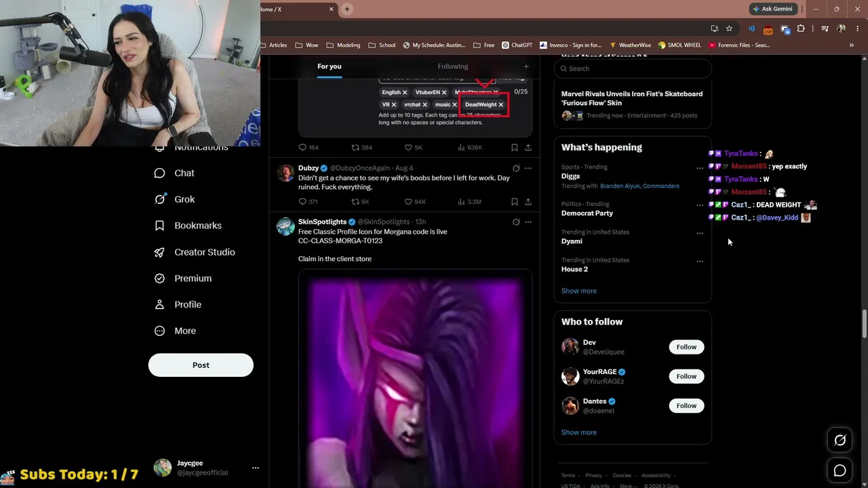Open more options for SkinSpotlights post
Screen dimensions: 868x488
[x=528, y=222]
